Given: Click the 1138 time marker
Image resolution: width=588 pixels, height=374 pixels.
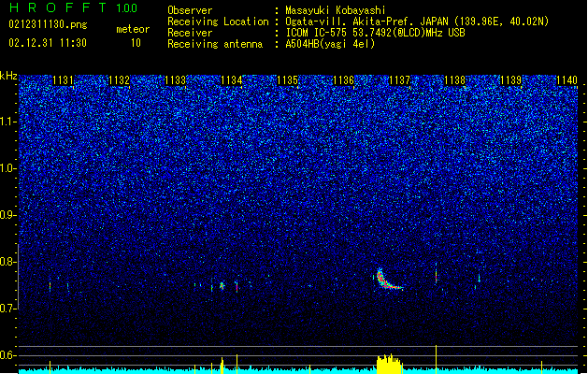Looking at the screenshot, I should coord(455,80).
